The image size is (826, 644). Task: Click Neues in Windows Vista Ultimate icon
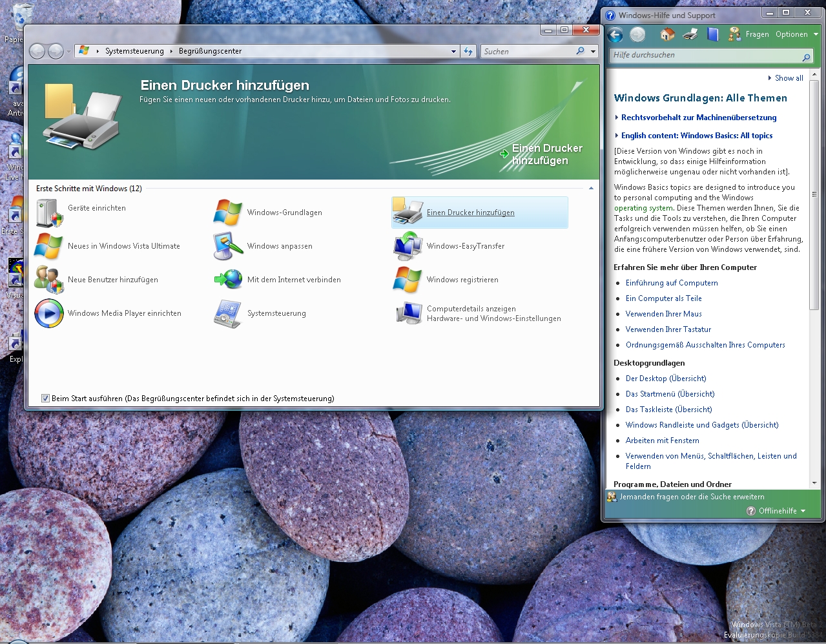click(x=49, y=246)
